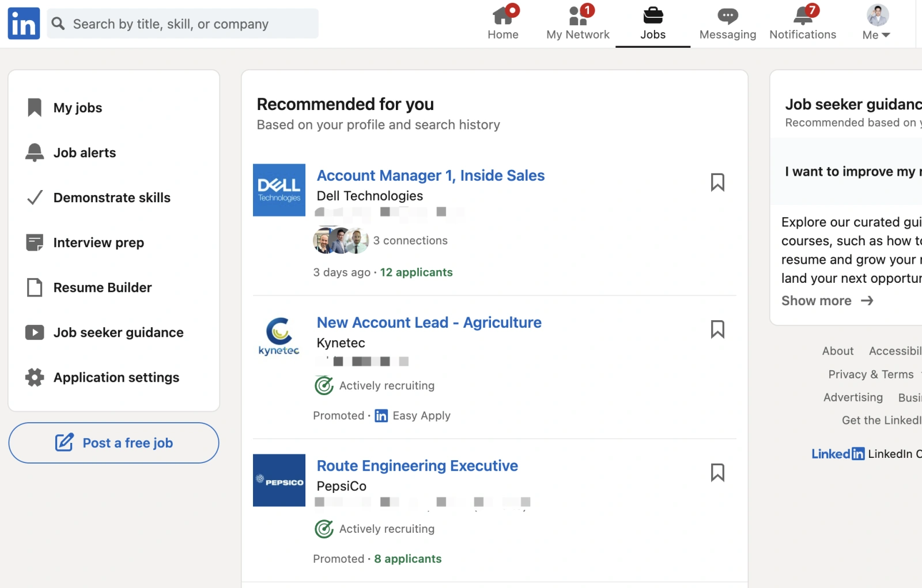
Task: Save the Kynetec New Account Lead job
Action: (x=717, y=329)
